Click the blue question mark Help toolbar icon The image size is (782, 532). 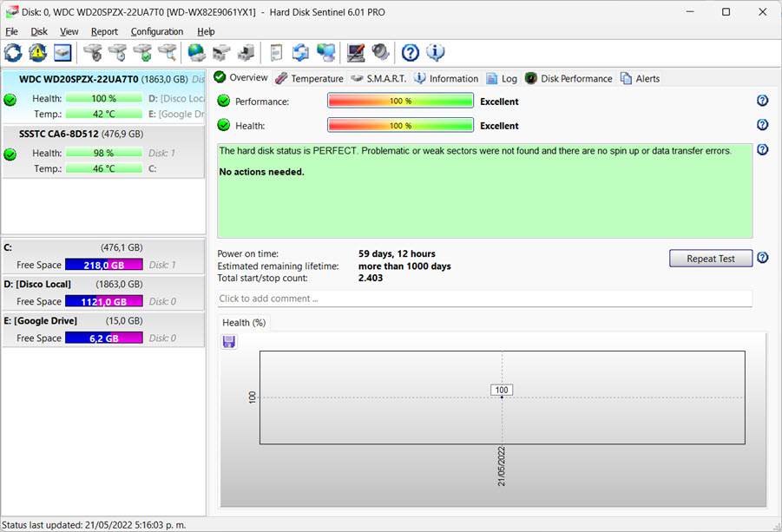[411, 52]
